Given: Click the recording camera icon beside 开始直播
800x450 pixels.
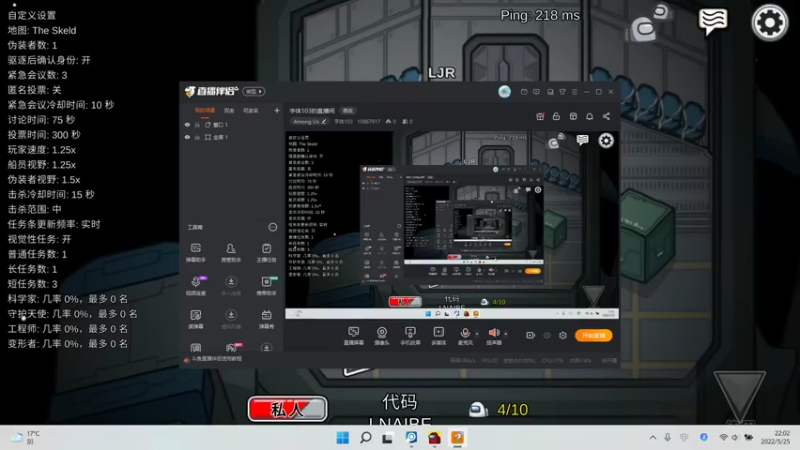Looking at the screenshot, I should pos(531,335).
